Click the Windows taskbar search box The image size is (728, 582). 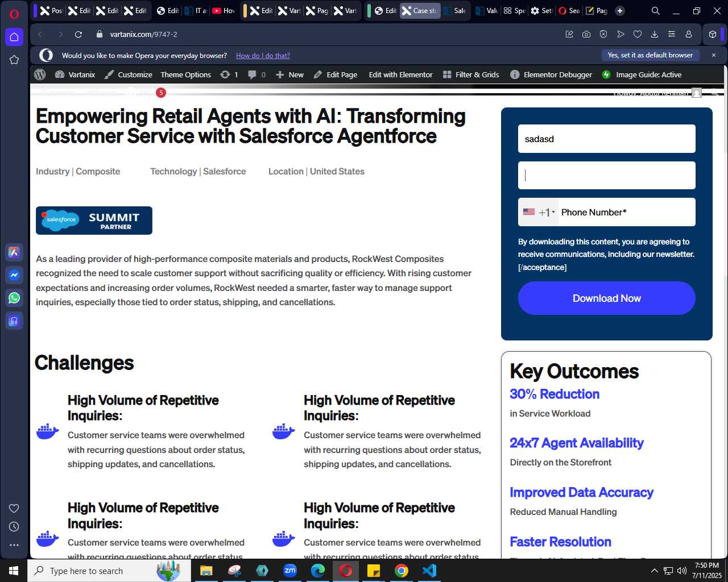(x=109, y=571)
